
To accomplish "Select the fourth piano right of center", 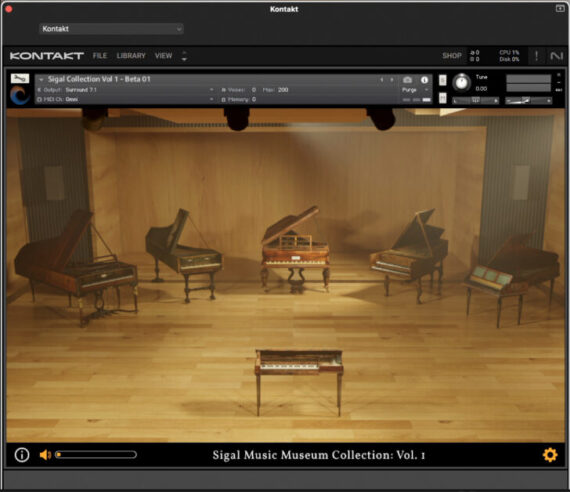I will [409, 255].
